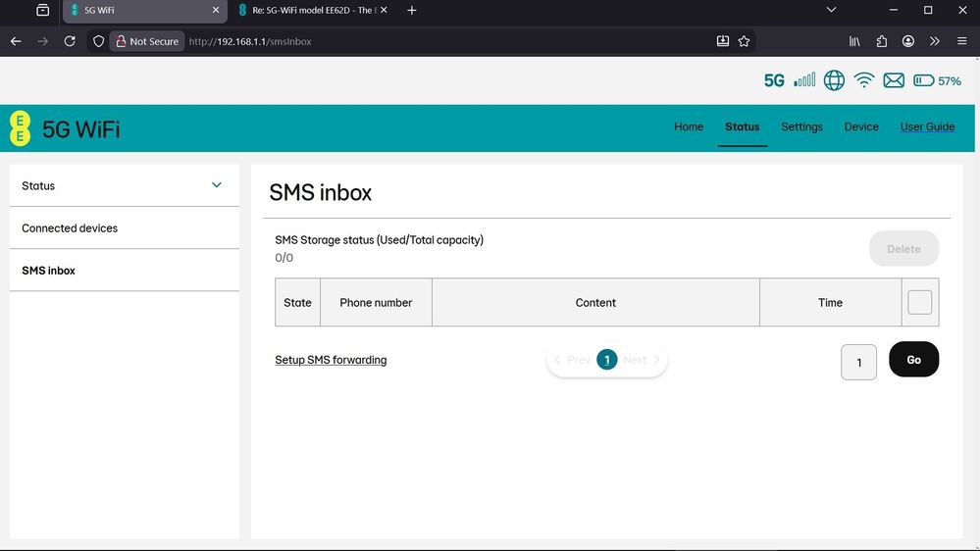Open the browser hamburger menu
Viewport: 980px width, 551px height.
pyautogui.click(x=962, y=41)
